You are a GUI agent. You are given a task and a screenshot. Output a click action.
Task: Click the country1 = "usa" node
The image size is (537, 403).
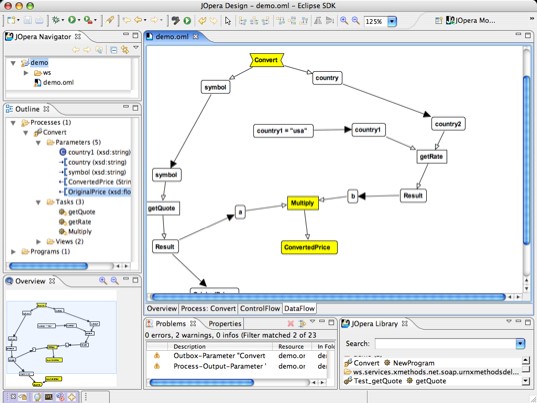click(283, 131)
